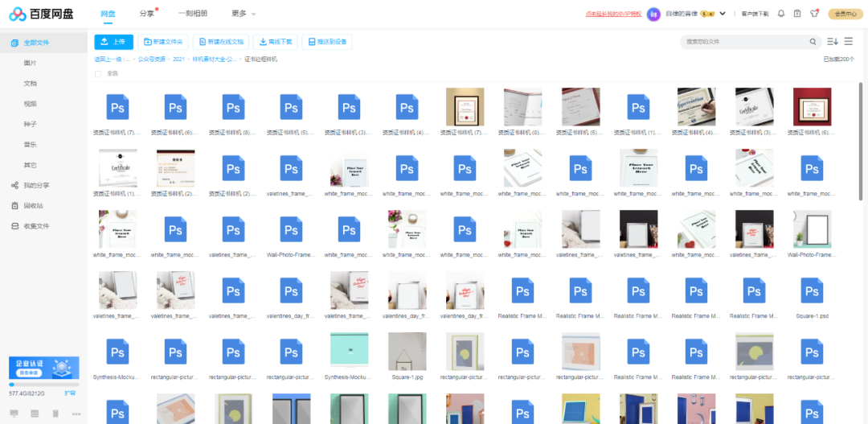Image resolution: width=868 pixels, height=424 pixels.
Task: Open the clipboard task list icon
Action: pyautogui.click(x=797, y=14)
